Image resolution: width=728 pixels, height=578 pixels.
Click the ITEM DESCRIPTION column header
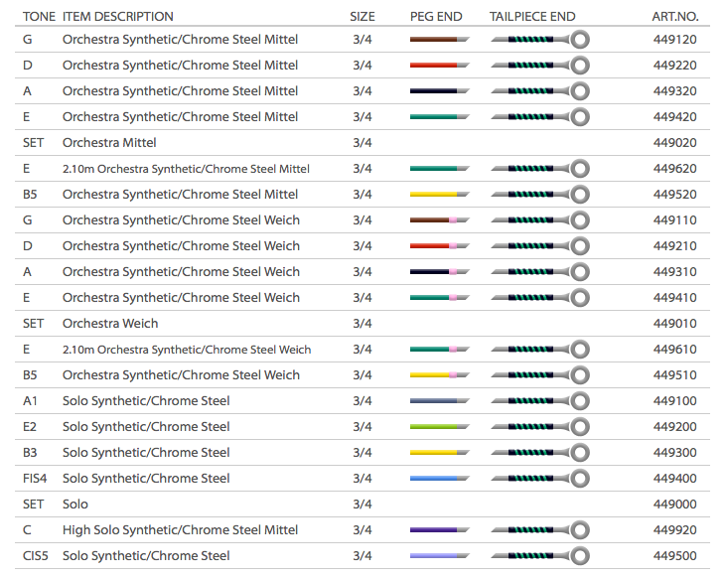pyautogui.click(x=117, y=17)
